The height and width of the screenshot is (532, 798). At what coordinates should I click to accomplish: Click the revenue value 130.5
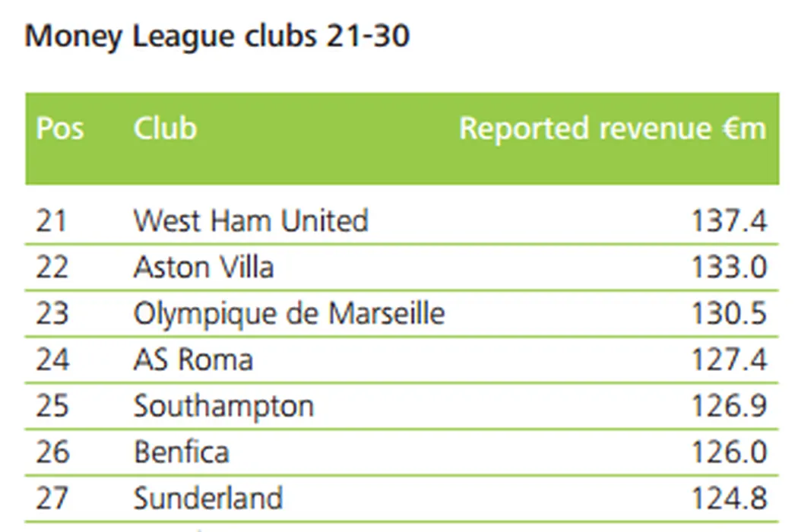(729, 314)
